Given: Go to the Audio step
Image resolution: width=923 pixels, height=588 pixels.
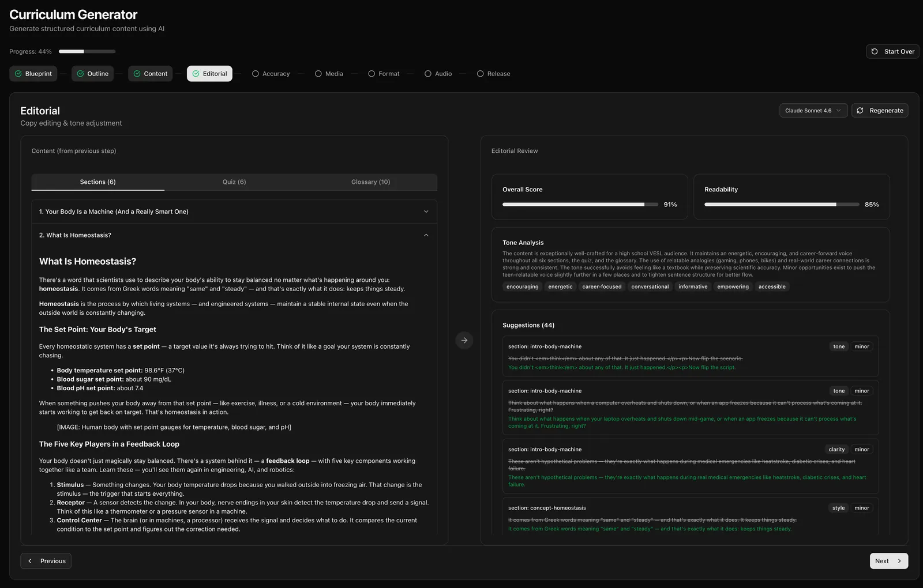Looking at the screenshot, I should (438, 74).
